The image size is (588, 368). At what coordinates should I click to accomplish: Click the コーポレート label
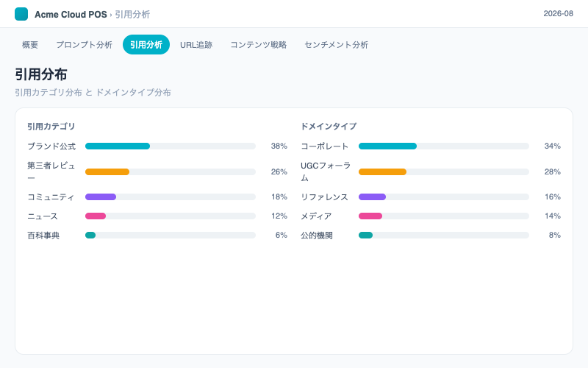click(x=325, y=146)
